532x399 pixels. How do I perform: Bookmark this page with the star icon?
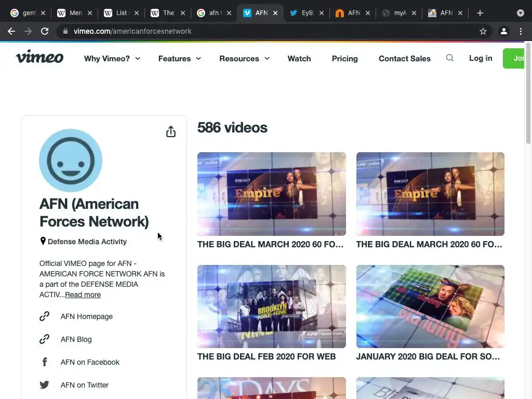(x=483, y=31)
